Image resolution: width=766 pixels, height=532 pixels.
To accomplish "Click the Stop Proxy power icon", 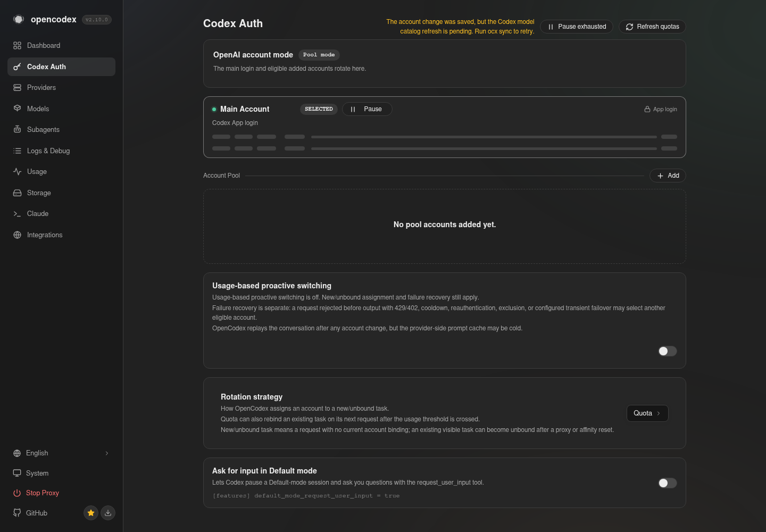I will 17,493.
